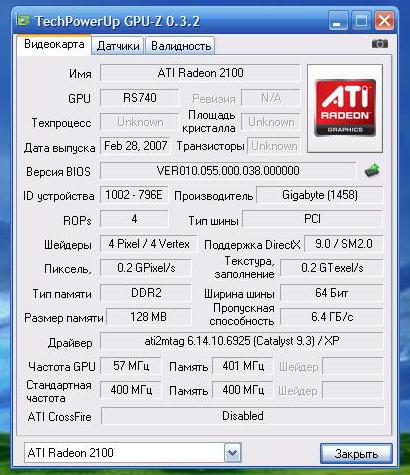Click the empty Шейдер field in Стандартная частота row
Screen dimensions: 410x475
pyautogui.click(x=353, y=390)
